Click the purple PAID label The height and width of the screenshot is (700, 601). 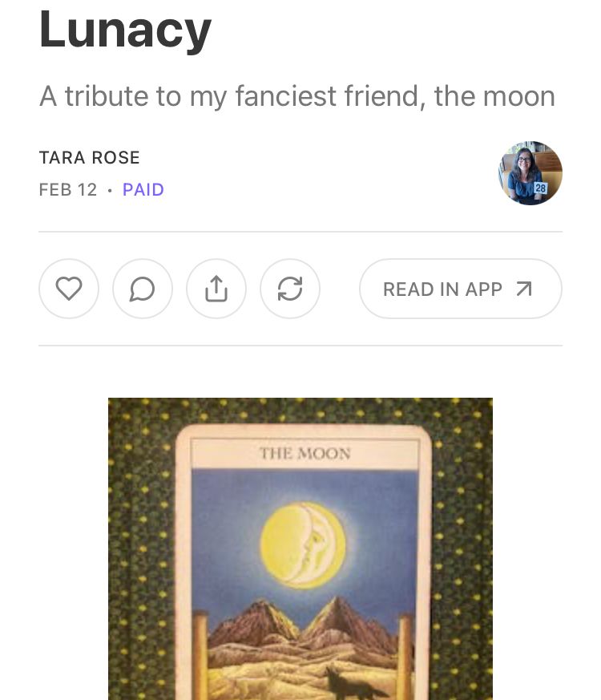pos(143,190)
